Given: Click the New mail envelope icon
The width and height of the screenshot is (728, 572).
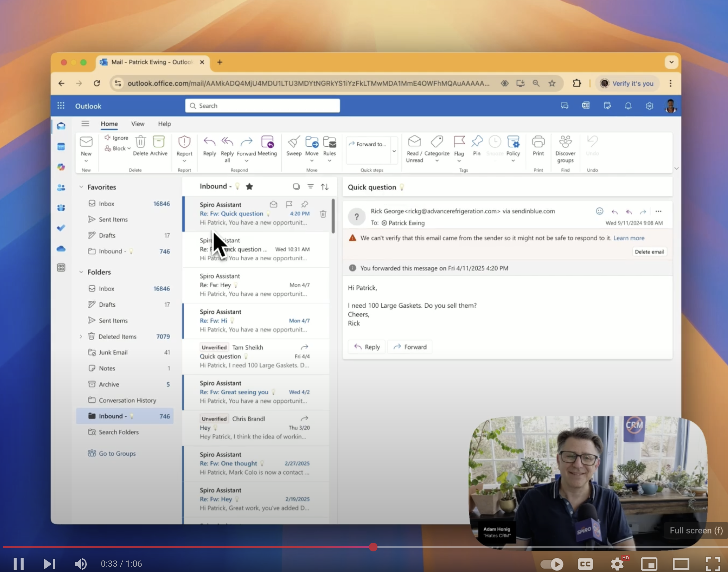Looking at the screenshot, I should point(86,142).
